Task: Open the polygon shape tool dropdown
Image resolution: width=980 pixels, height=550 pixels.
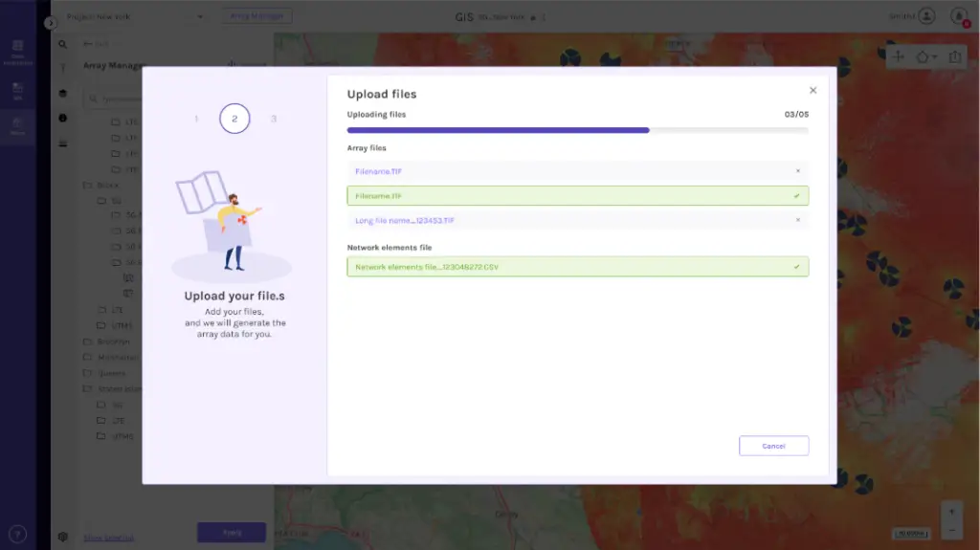Action: pos(925,56)
